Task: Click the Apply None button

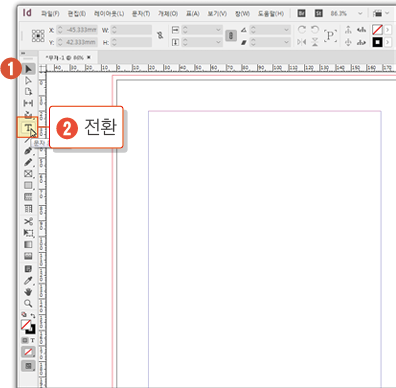Action: tap(28, 352)
